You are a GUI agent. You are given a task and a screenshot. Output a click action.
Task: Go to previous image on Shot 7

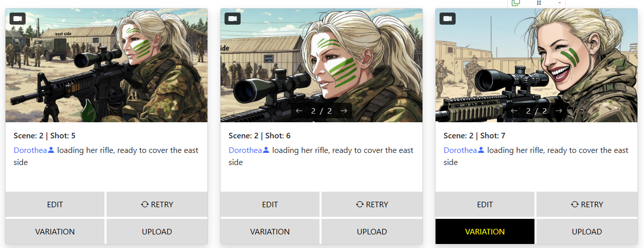coord(513,111)
